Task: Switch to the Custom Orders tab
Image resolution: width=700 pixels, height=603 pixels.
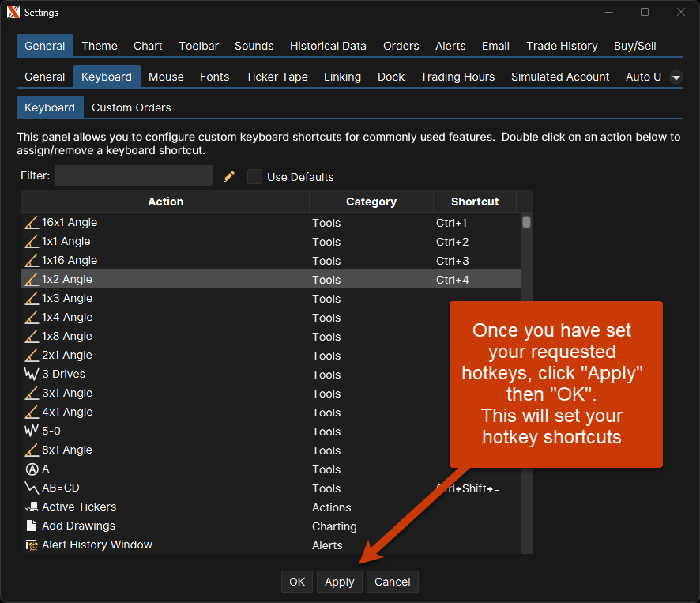Action: point(131,107)
